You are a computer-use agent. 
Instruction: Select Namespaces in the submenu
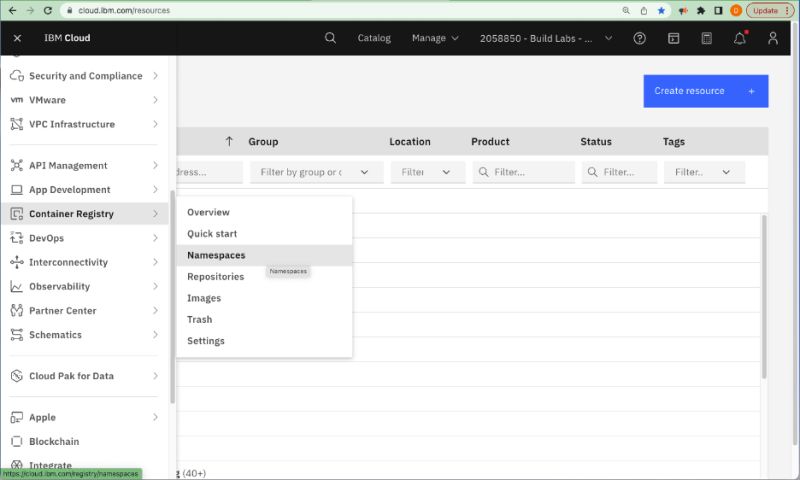click(264, 255)
